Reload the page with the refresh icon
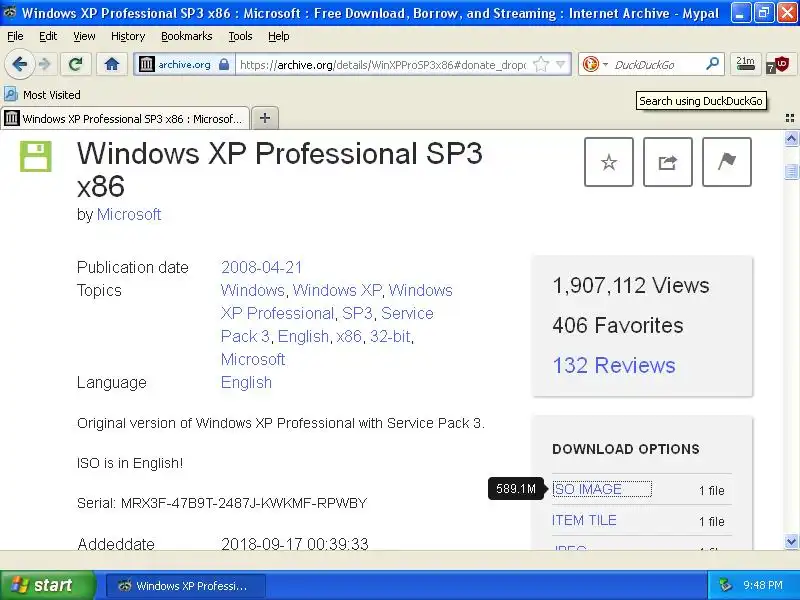800x600 pixels. click(76, 64)
